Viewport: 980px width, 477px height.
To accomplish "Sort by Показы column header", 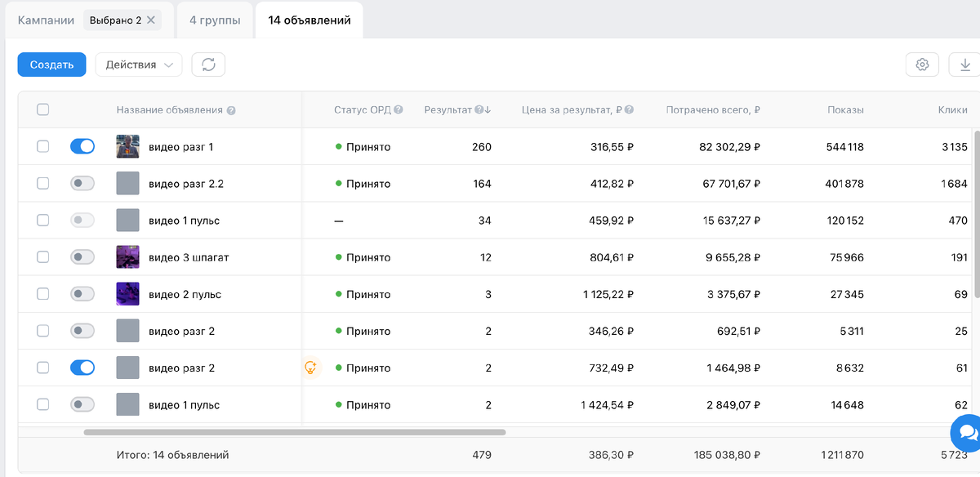I will coord(845,110).
